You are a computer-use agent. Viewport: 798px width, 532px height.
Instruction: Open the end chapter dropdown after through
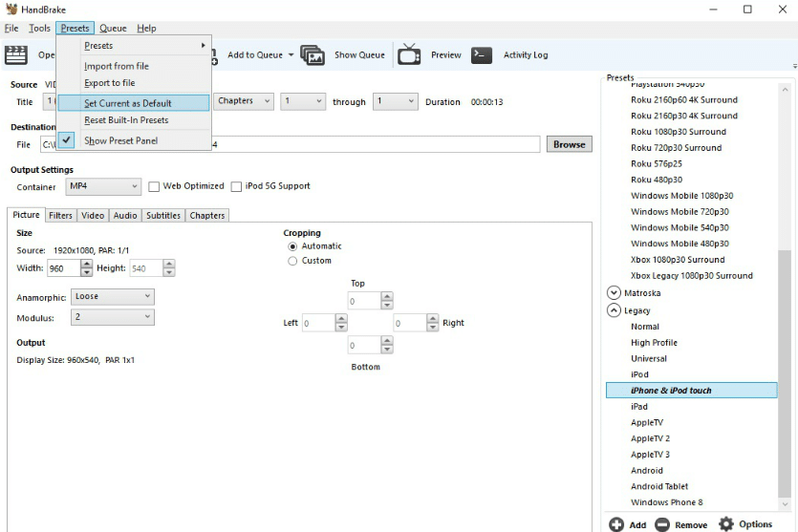[x=396, y=101]
